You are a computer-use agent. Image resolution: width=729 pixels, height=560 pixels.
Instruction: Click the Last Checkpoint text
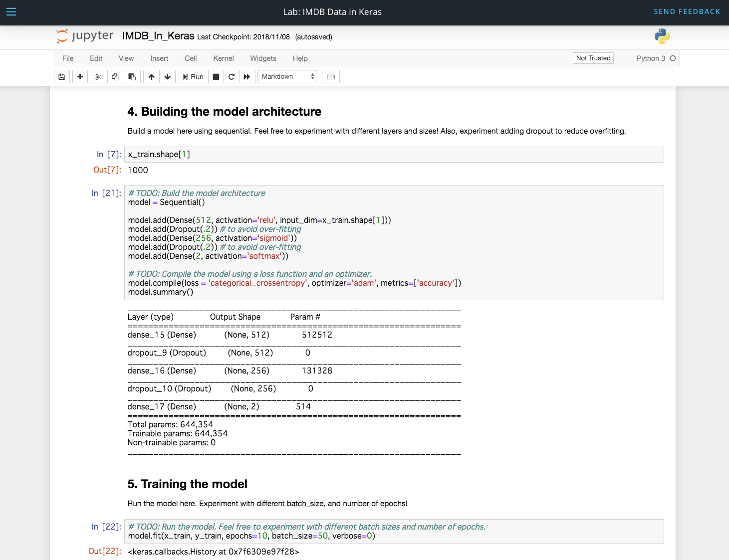(x=243, y=37)
